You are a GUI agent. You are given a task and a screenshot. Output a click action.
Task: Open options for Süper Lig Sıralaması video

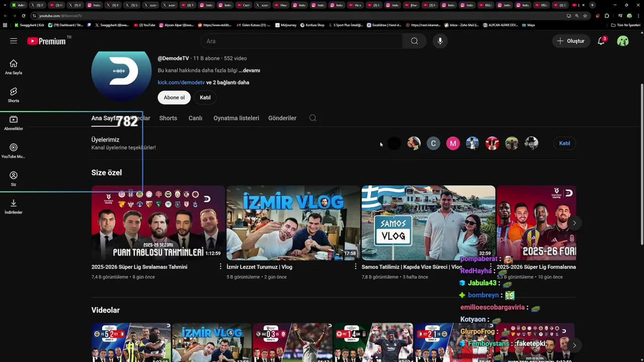tap(220, 266)
